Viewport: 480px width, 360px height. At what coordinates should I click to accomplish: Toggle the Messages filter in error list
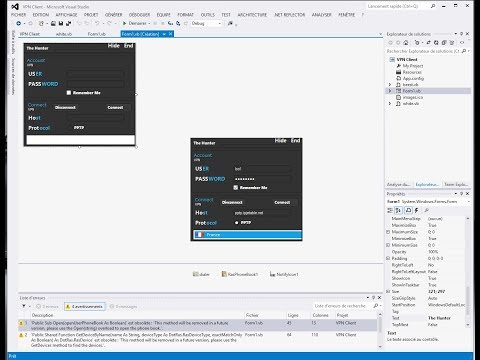tap(123, 306)
